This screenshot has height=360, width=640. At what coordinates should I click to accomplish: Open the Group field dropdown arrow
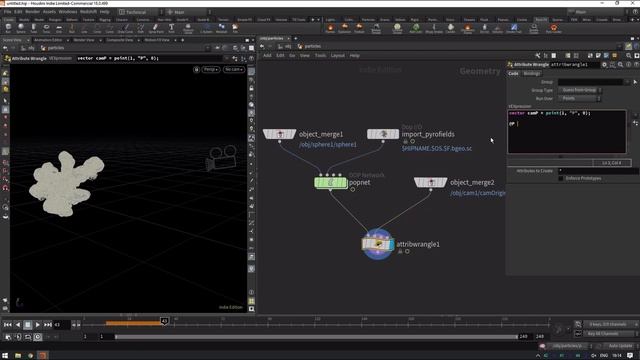(x=627, y=82)
